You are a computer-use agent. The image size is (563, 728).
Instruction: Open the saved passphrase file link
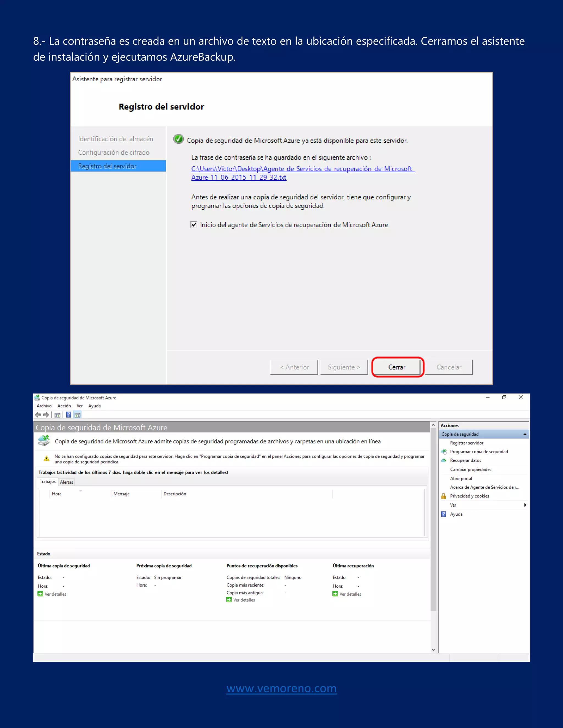coord(303,173)
